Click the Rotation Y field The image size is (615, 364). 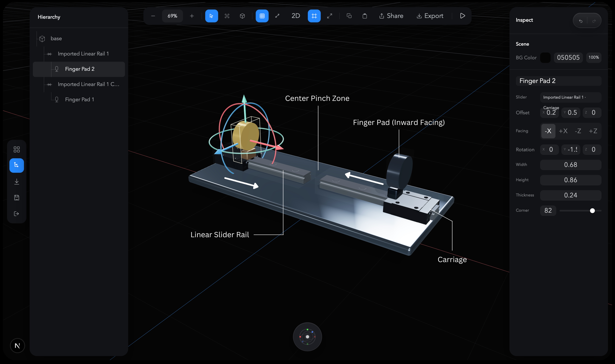571,150
